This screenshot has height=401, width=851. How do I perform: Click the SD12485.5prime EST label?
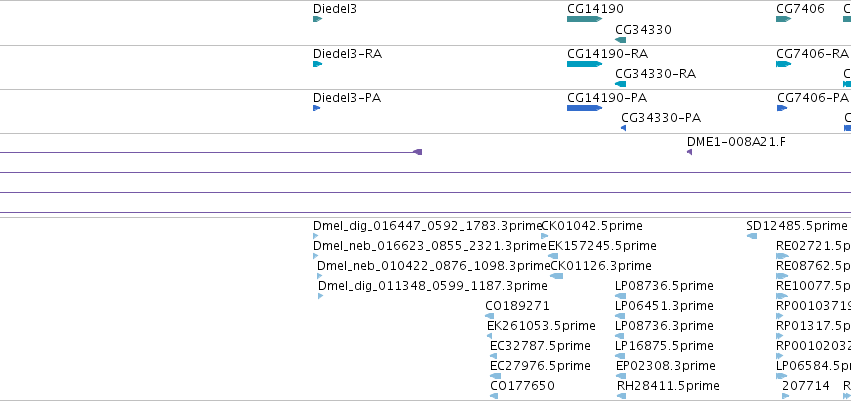(x=797, y=226)
